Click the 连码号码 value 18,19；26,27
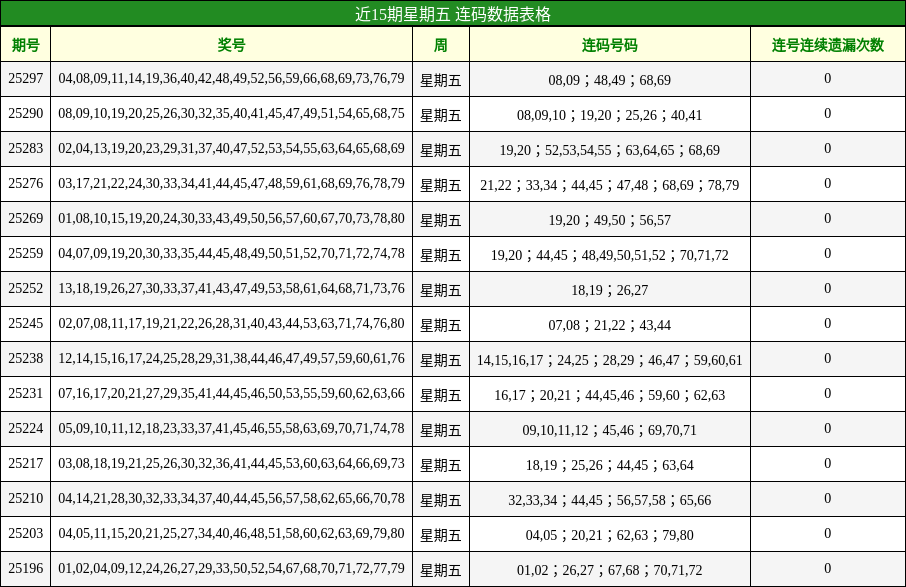Screen dimensions: 906x587 pyautogui.click(x=610, y=289)
